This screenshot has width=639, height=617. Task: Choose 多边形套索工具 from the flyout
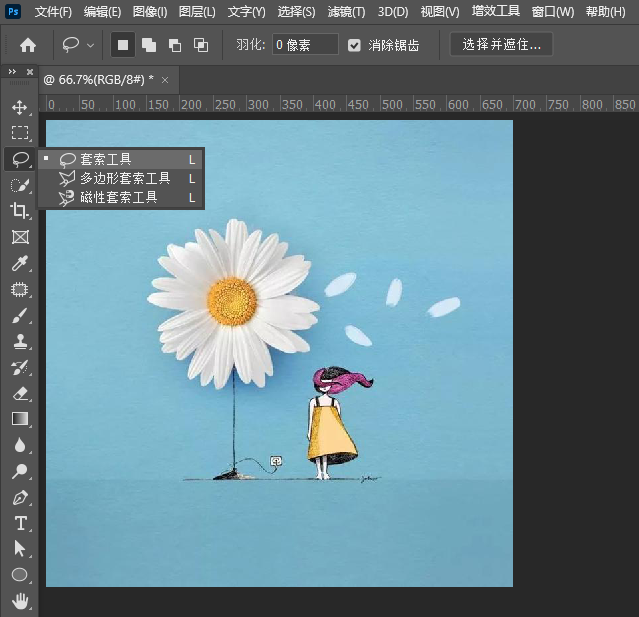click(x=125, y=178)
